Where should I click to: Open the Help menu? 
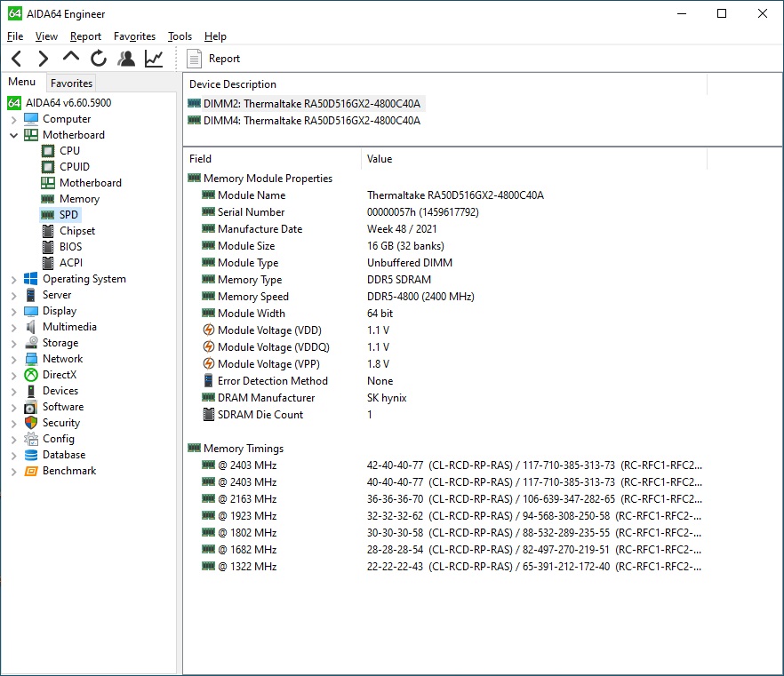click(x=215, y=36)
